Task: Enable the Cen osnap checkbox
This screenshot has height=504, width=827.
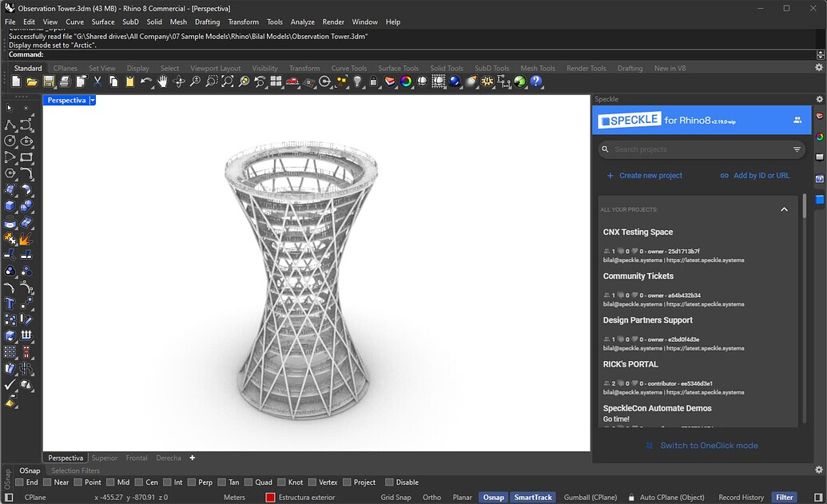Action: click(x=139, y=482)
